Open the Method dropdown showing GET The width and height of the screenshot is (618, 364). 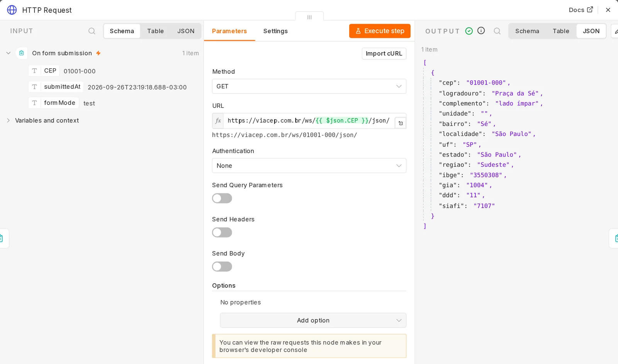[x=309, y=86]
